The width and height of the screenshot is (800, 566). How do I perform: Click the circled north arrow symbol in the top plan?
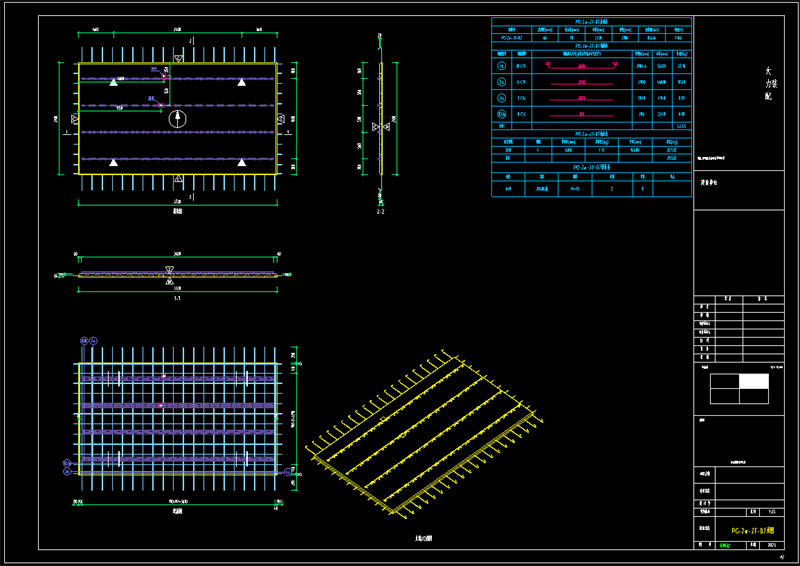[178, 119]
